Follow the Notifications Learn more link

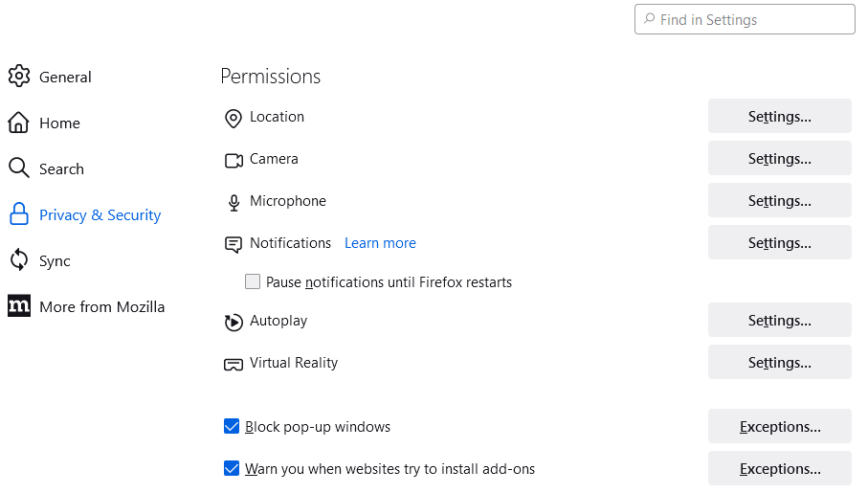380,243
